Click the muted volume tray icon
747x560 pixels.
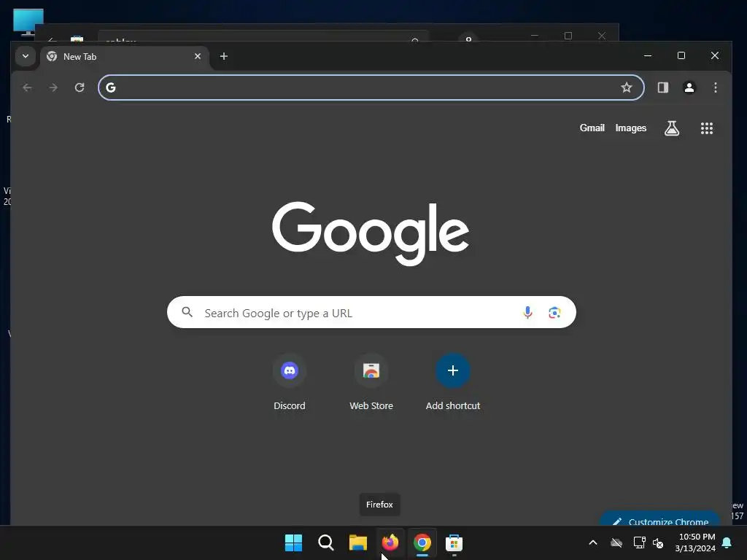658,542
